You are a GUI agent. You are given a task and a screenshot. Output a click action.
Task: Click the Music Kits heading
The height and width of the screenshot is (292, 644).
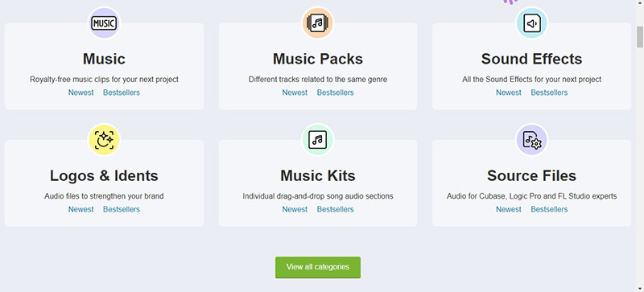318,176
